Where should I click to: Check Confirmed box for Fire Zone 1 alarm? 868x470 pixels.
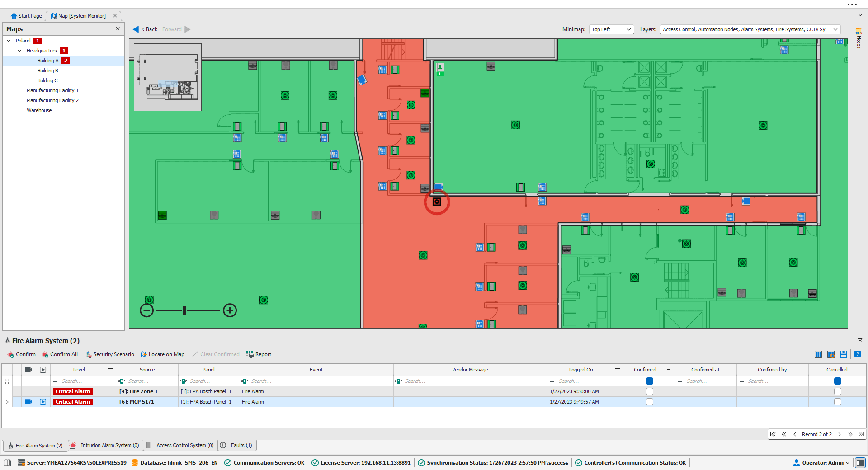click(x=649, y=391)
